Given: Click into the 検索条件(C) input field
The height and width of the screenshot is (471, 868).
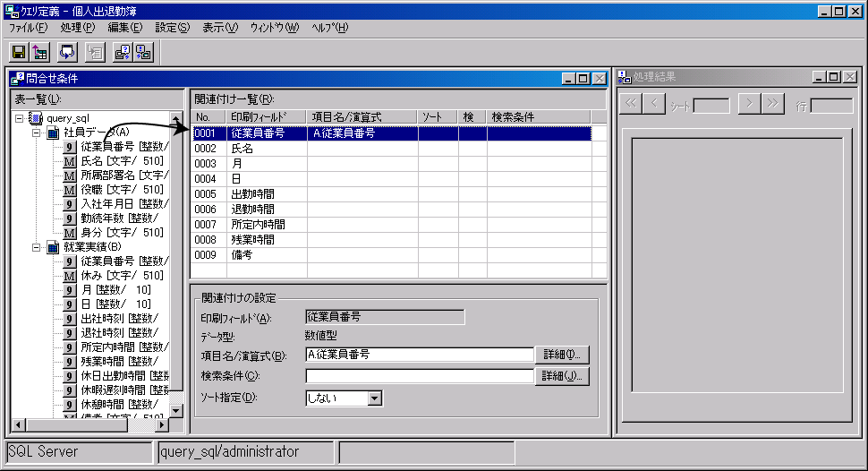Looking at the screenshot, I should tap(418, 376).
